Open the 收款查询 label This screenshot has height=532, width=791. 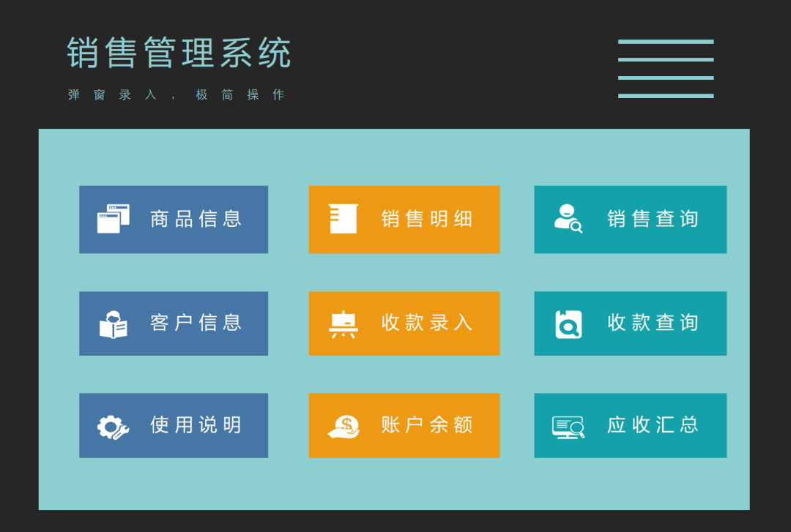tap(653, 323)
